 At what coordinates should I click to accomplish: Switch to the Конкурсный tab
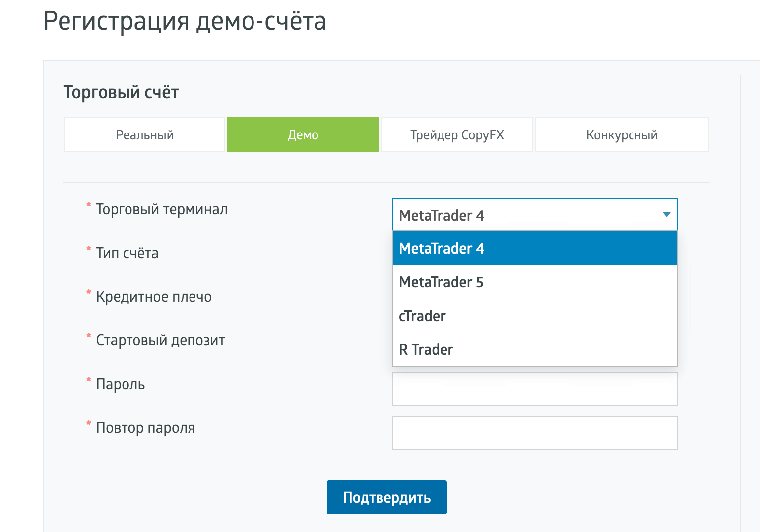point(622,135)
